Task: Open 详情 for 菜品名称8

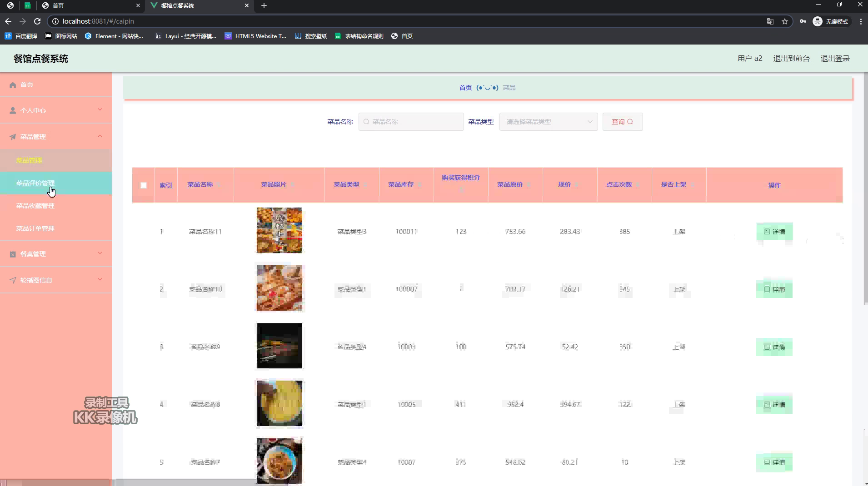Action: tap(774, 405)
